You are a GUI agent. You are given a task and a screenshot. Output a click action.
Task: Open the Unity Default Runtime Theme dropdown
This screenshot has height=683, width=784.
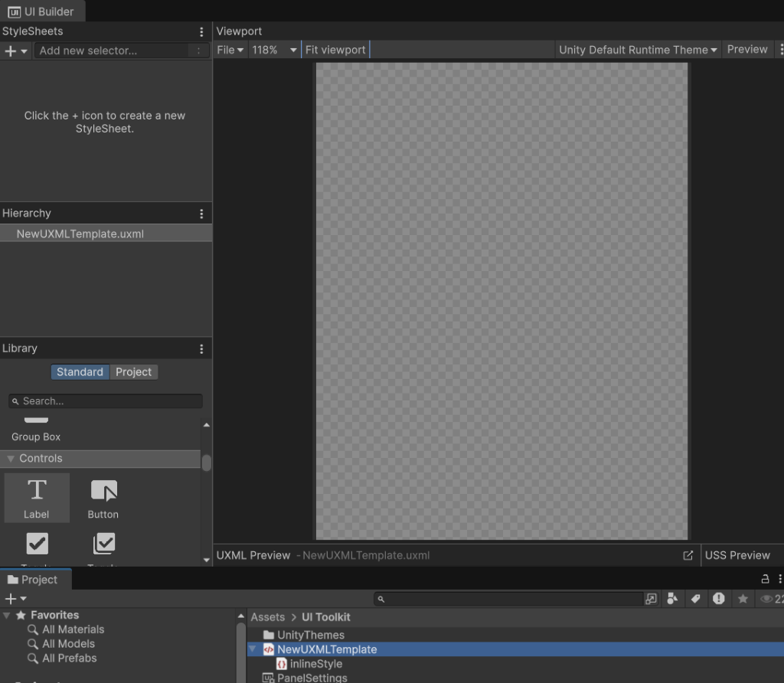click(x=638, y=50)
